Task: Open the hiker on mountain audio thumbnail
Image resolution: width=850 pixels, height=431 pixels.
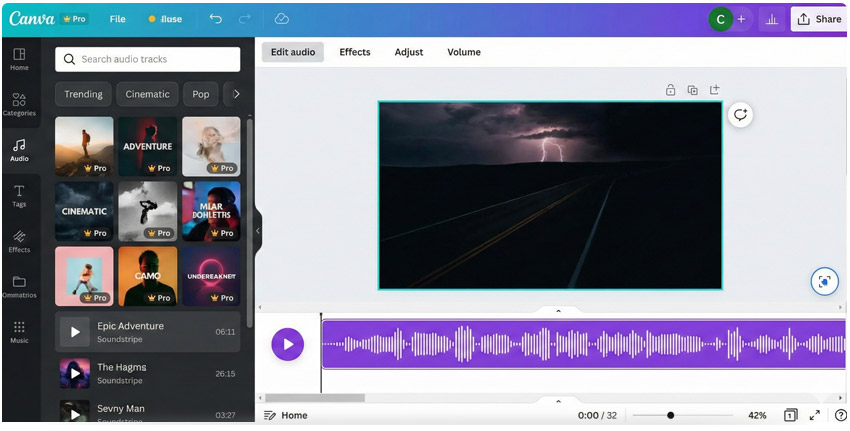Action: [84, 146]
